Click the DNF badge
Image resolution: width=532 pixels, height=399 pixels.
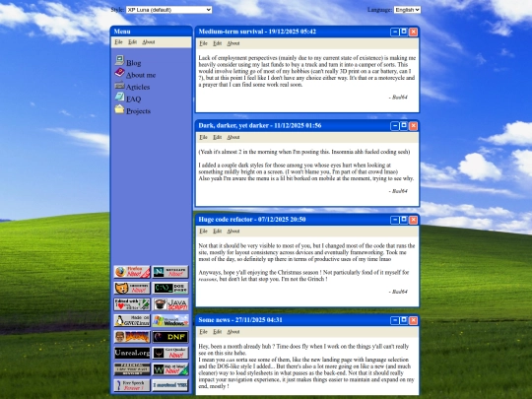[170, 337]
